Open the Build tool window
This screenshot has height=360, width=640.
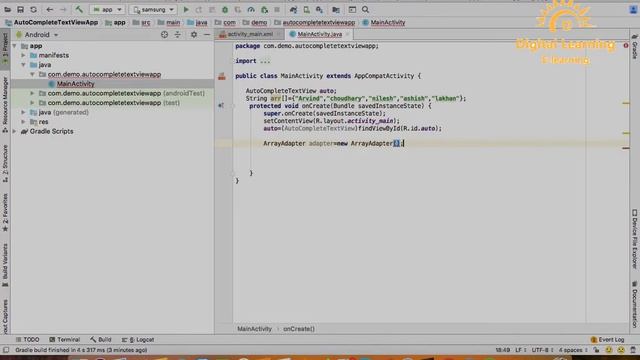[101, 340]
